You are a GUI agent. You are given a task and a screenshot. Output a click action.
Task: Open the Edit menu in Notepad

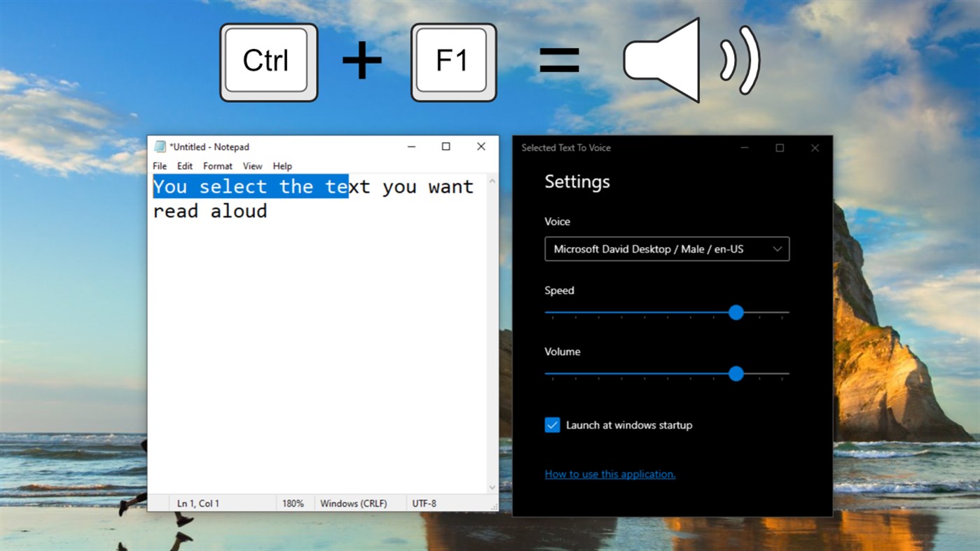click(x=184, y=166)
